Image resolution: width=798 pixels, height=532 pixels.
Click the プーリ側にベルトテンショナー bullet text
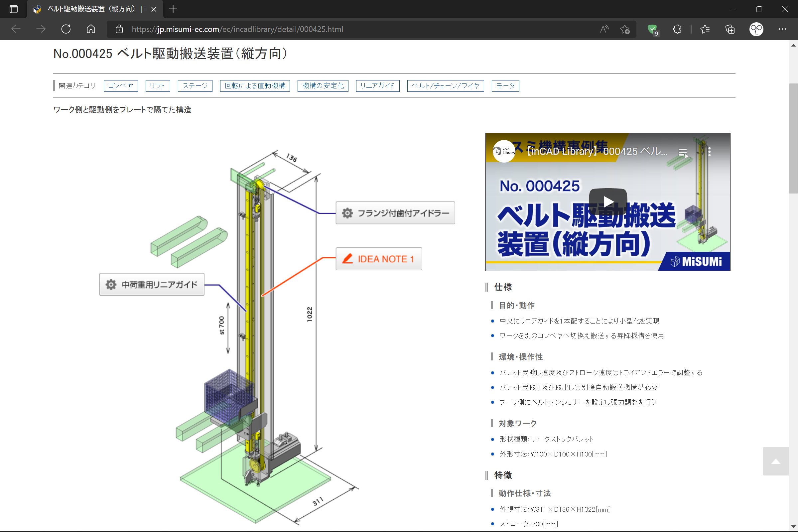pos(578,402)
